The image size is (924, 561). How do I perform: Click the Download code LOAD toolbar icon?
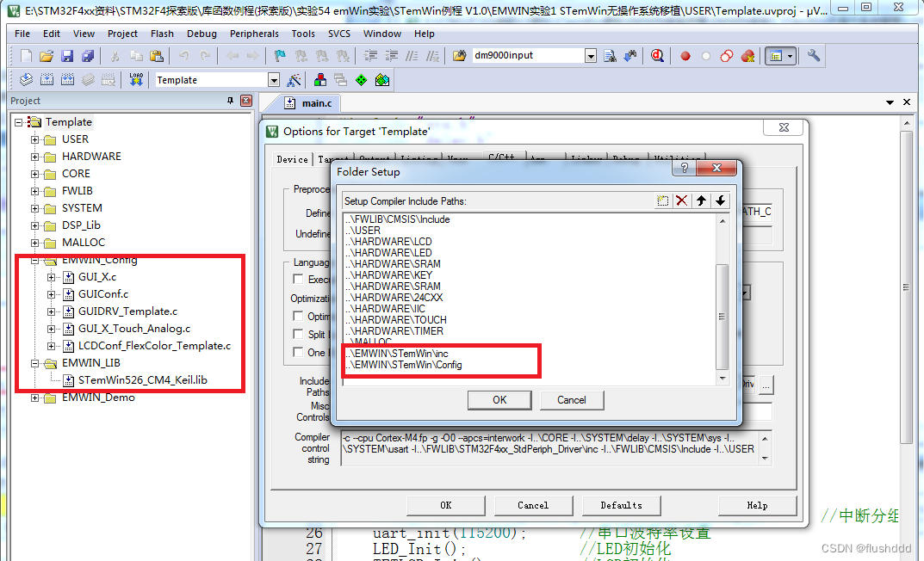pyautogui.click(x=135, y=78)
